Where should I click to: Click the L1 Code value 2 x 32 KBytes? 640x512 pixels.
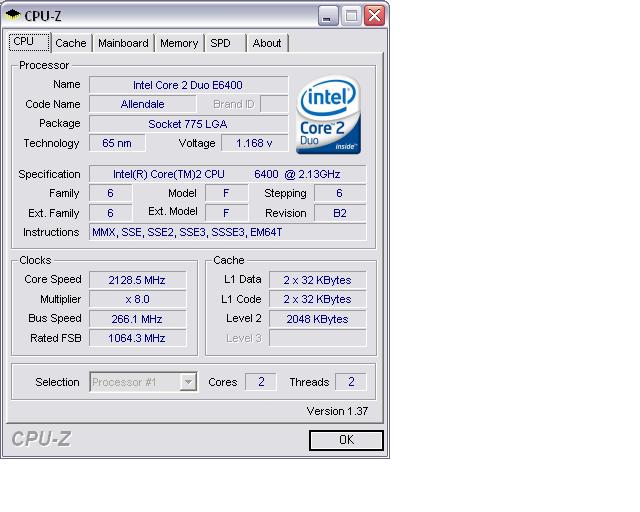tap(317, 299)
